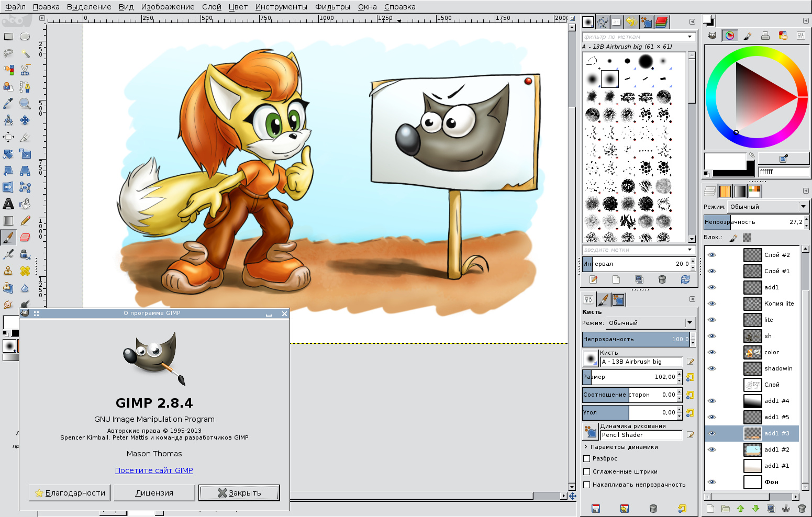Image resolution: width=812 pixels, height=517 pixels.
Task: Open the Слой menu in the menu bar
Action: point(212,7)
